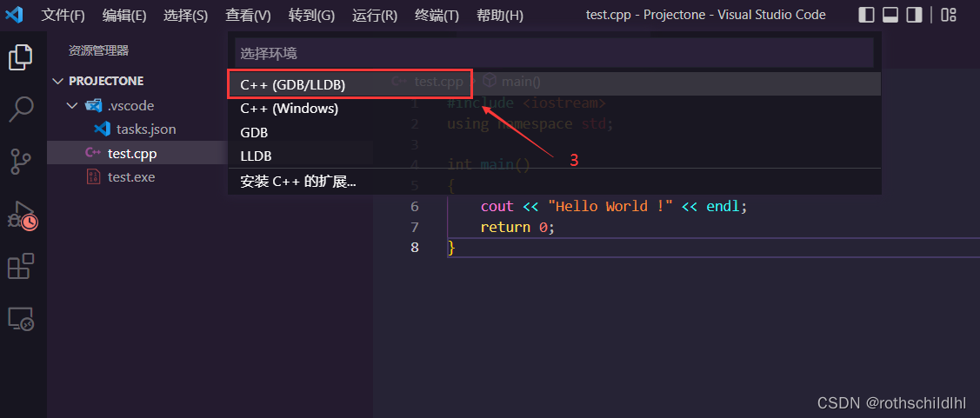Open the 选择(S) menu
The height and width of the screenshot is (418, 980).
coord(185,16)
